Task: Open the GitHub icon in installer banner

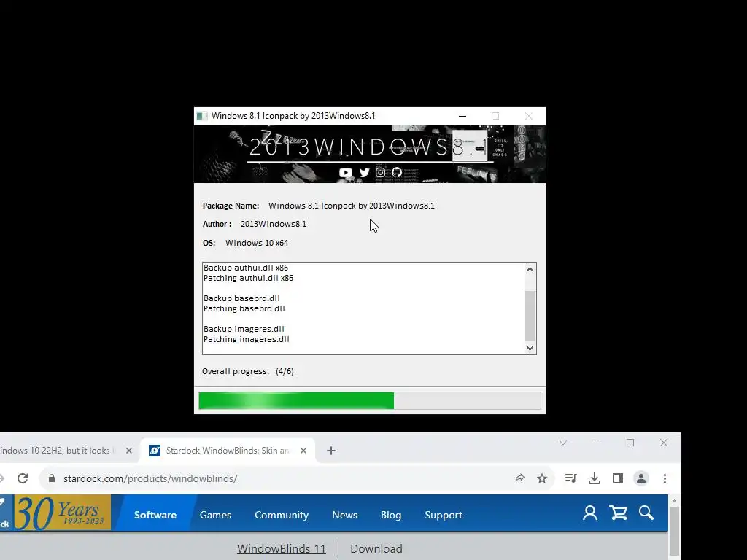Action: (397, 172)
